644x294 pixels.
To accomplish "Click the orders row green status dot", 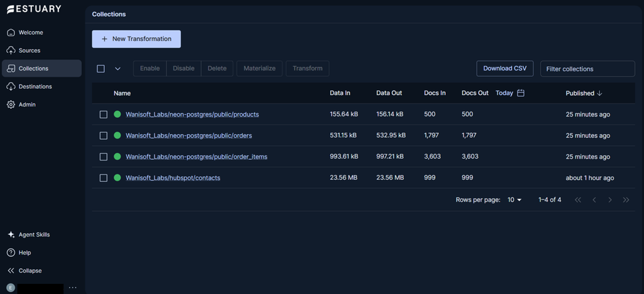I will point(118,135).
